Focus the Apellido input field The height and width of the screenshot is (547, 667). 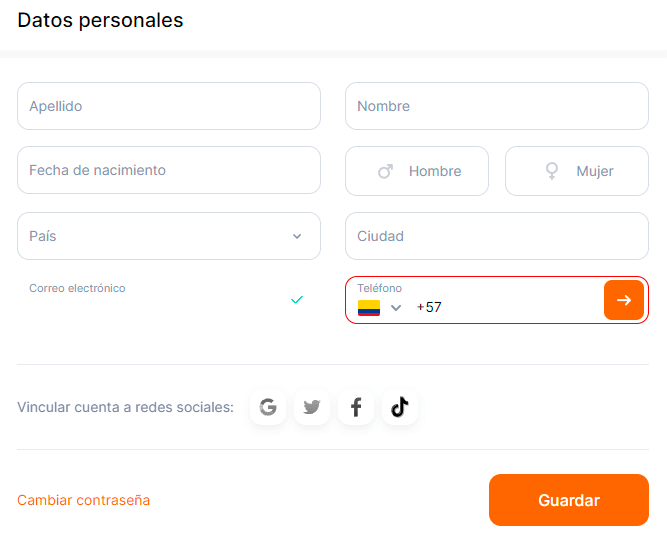[169, 106]
